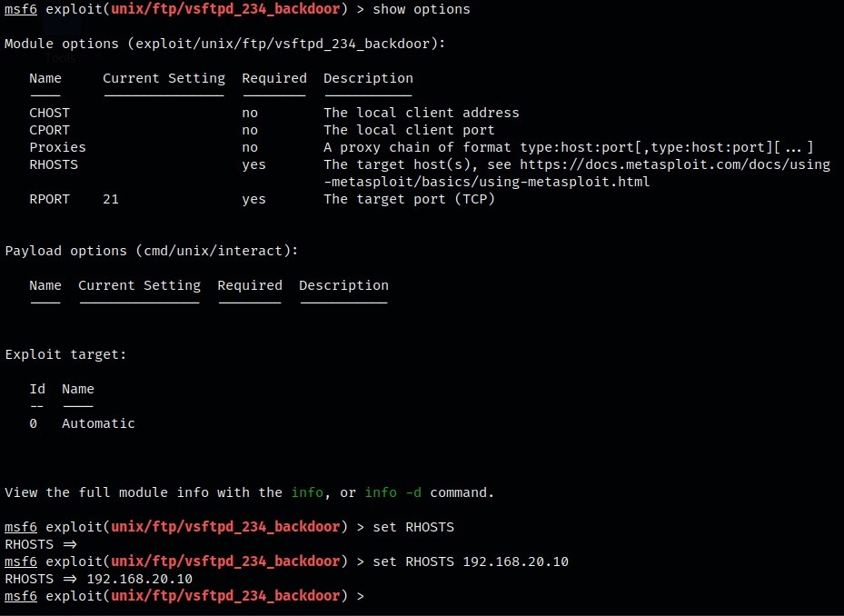Select the "Module options" heading line
This screenshot has height=616, width=844.
click(225, 44)
